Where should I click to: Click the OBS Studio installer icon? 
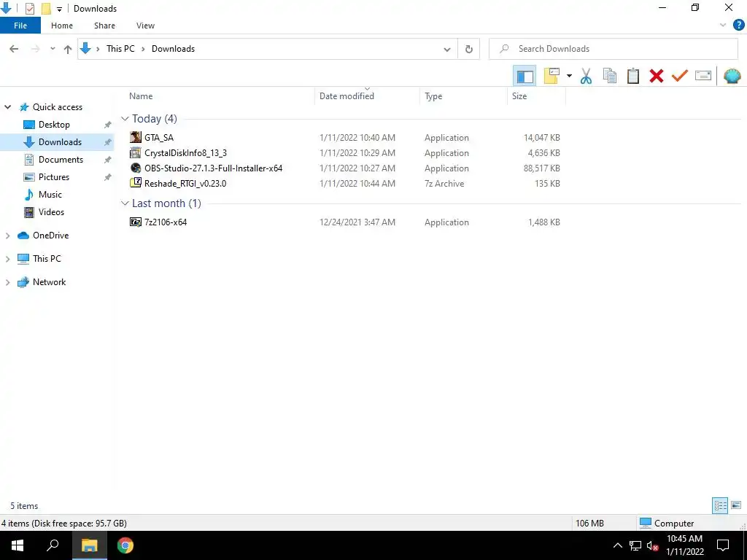pos(136,168)
